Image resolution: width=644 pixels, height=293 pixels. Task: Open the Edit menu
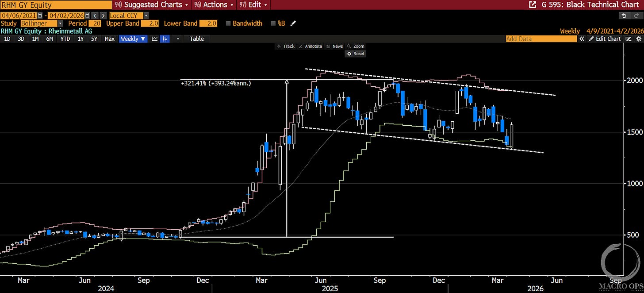coord(253,5)
